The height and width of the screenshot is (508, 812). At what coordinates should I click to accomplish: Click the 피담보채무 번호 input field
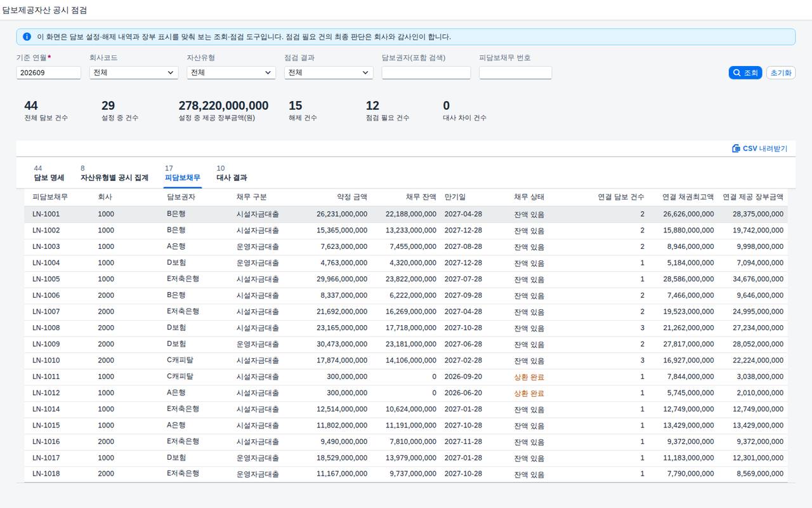click(515, 73)
